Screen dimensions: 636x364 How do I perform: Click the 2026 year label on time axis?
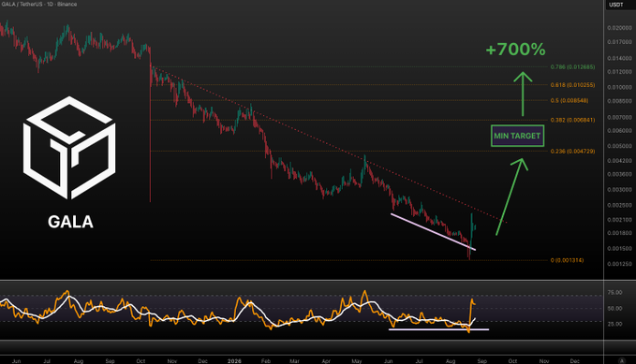click(x=234, y=361)
